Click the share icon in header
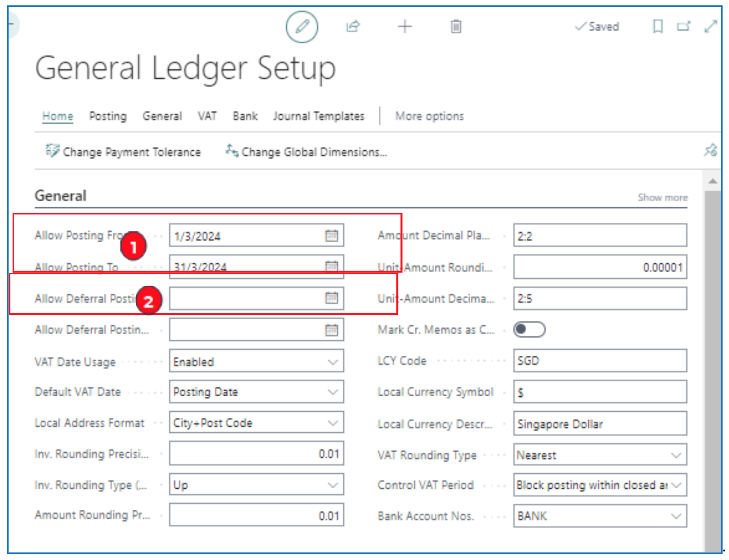The width and height of the screenshot is (729, 560). coord(352,27)
